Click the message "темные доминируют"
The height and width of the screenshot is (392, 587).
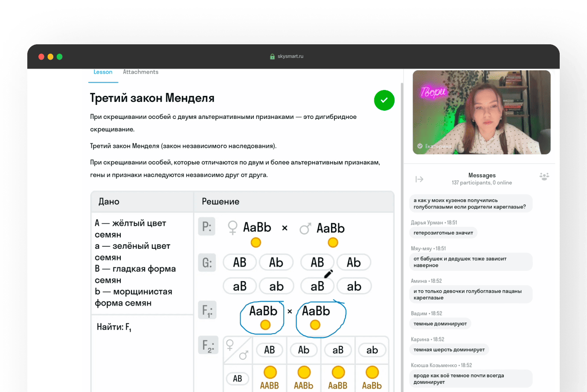point(440,324)
